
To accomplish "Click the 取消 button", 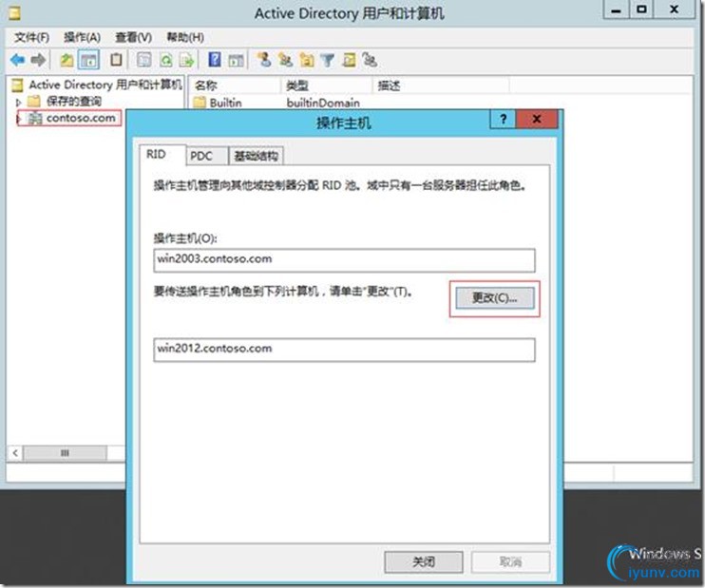I will (510, 561).
